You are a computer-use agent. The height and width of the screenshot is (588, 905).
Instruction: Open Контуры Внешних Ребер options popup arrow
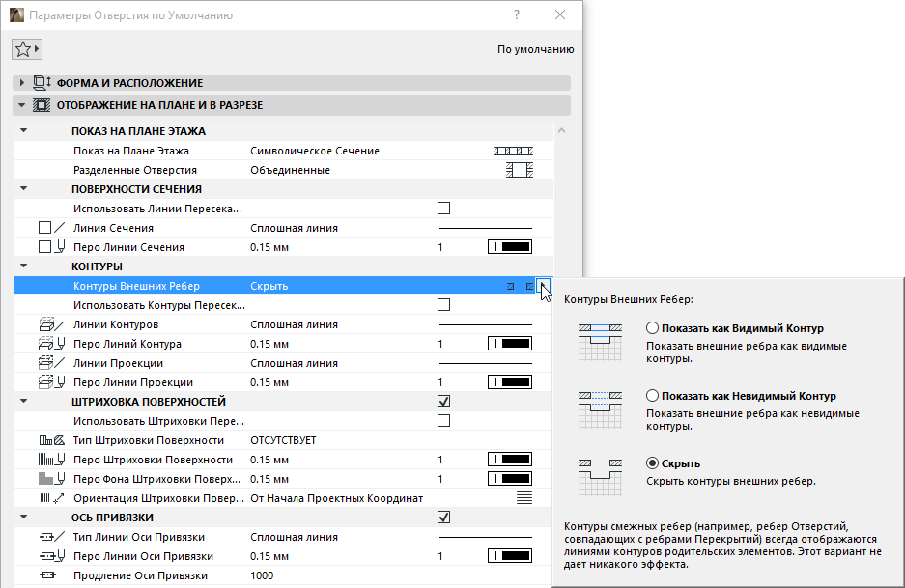tap(544, 286)
